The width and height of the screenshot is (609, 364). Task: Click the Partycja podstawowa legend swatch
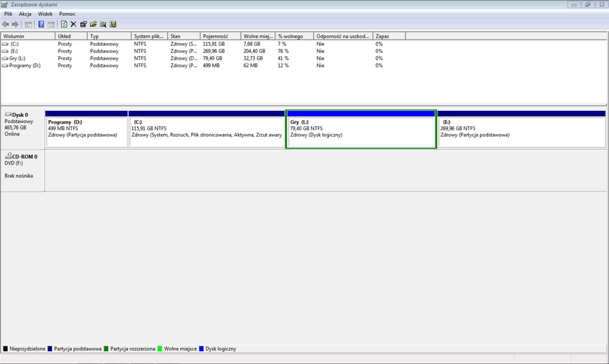(50, 348)
